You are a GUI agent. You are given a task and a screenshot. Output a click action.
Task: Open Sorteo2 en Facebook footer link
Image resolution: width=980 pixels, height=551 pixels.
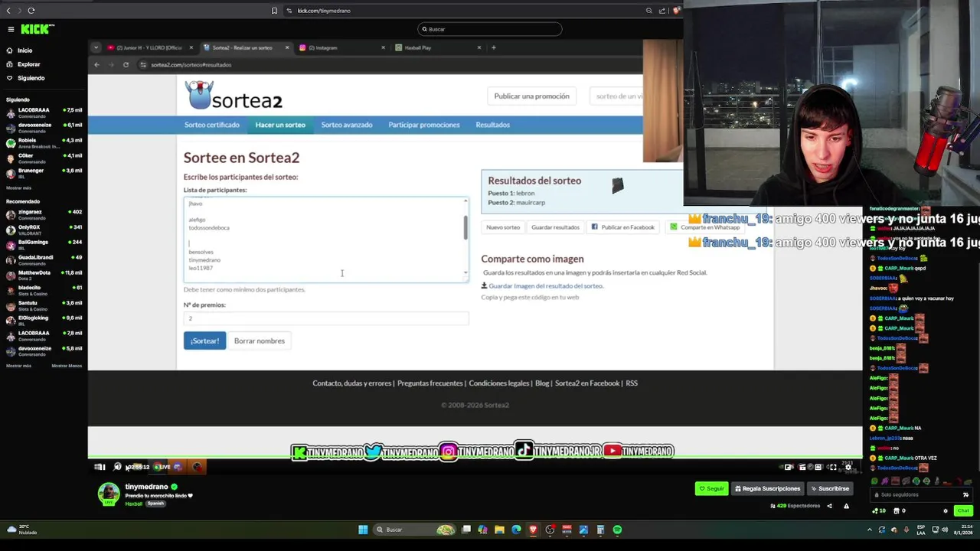(x=587, y=383)
